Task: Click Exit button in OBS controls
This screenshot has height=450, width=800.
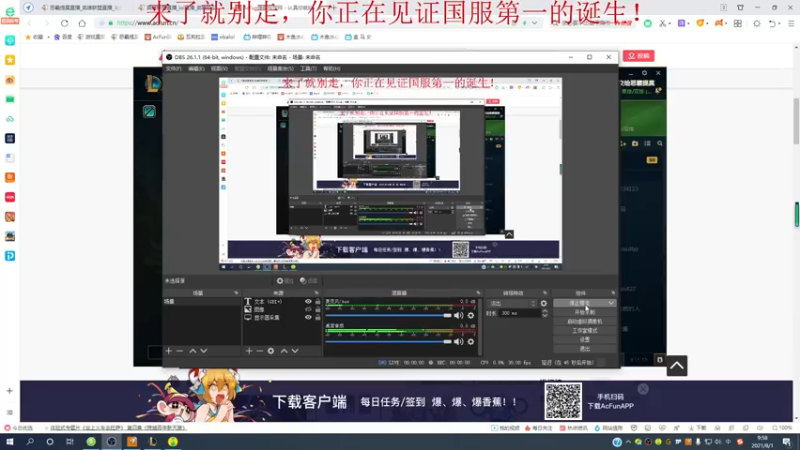Action: click(x=585, y=349)
